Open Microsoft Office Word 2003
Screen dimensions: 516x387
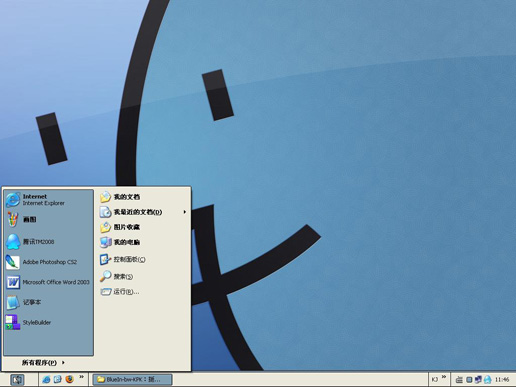click(x=49, y=282)
